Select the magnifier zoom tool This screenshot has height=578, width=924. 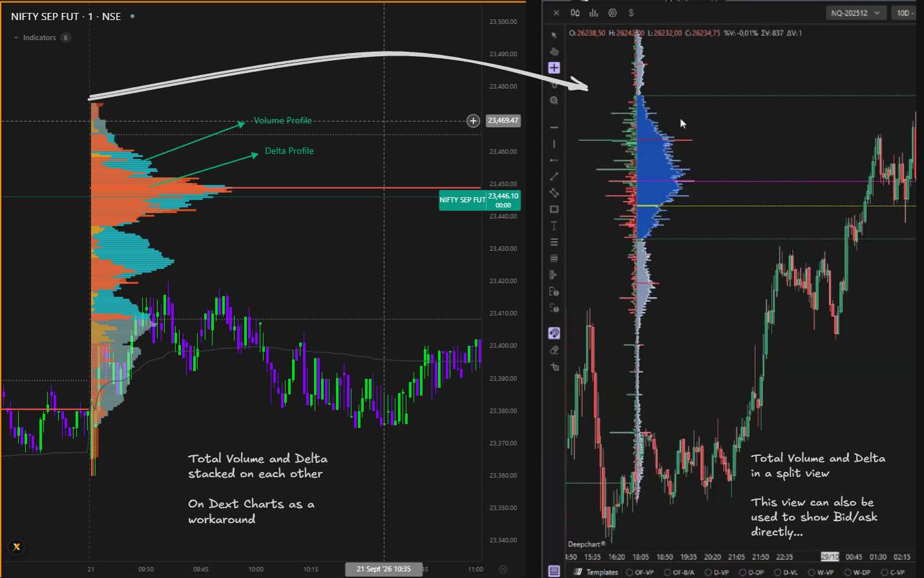554,100
